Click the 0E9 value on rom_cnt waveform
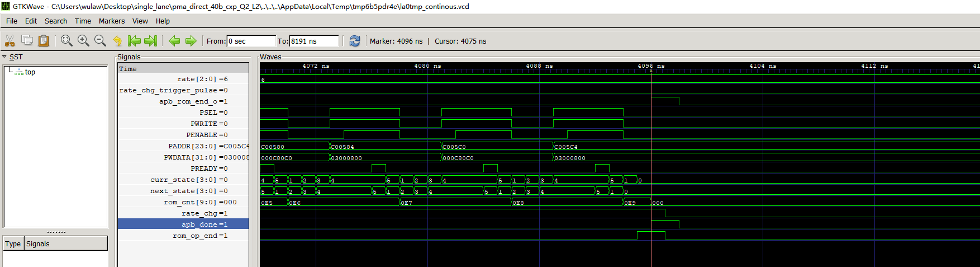980x267 pixels. click(x=630, y=203)
